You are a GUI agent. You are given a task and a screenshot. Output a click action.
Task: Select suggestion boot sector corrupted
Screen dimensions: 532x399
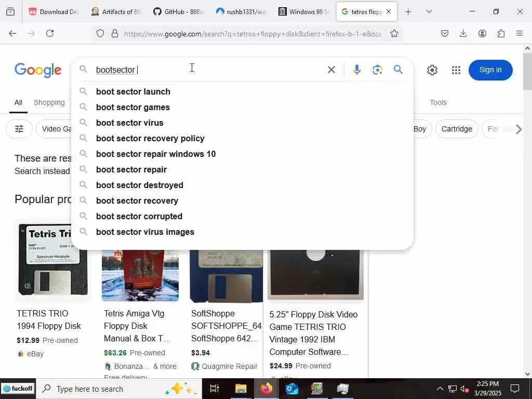pos(243,217)
